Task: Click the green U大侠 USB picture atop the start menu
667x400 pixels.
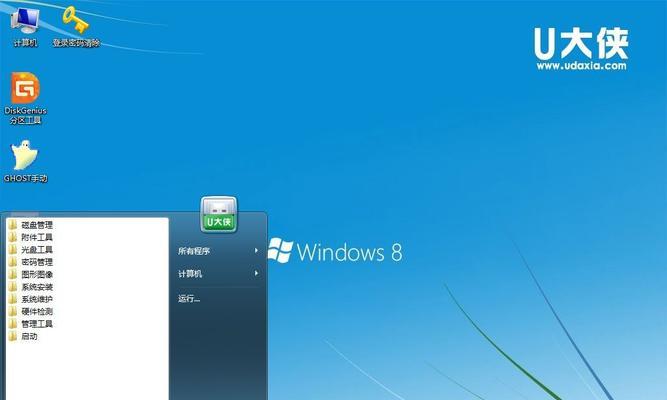Action: coord(219,214)
